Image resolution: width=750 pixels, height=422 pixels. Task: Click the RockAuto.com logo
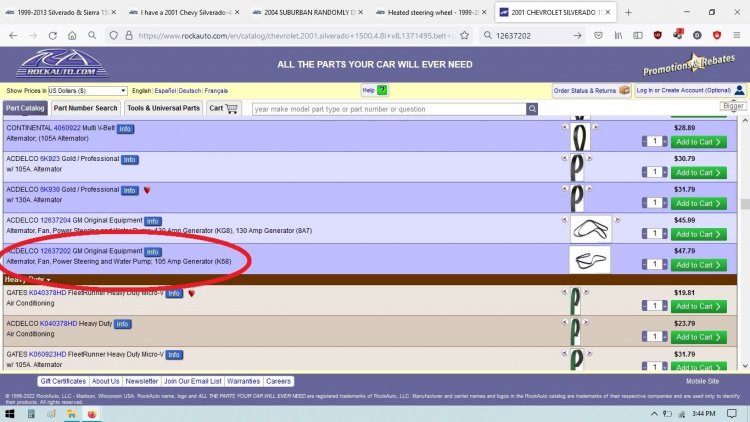pos(62,63)
